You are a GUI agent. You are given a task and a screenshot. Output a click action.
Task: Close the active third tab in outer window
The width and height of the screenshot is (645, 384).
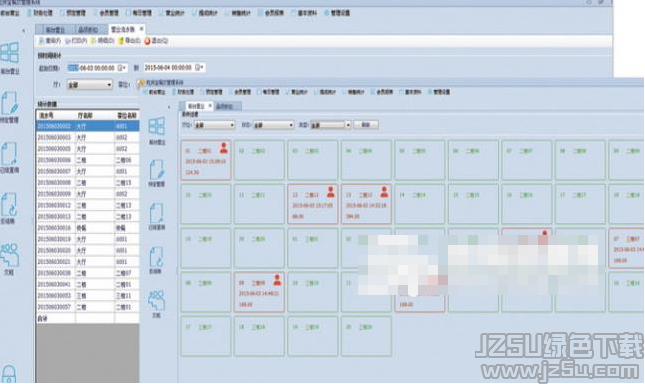tap(142, 29)
